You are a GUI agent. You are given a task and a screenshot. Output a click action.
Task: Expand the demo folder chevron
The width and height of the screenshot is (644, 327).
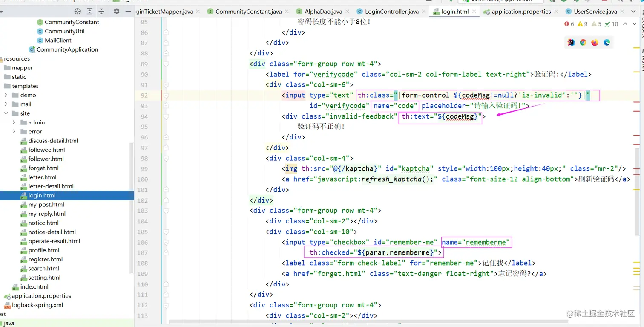coord(6,95)
